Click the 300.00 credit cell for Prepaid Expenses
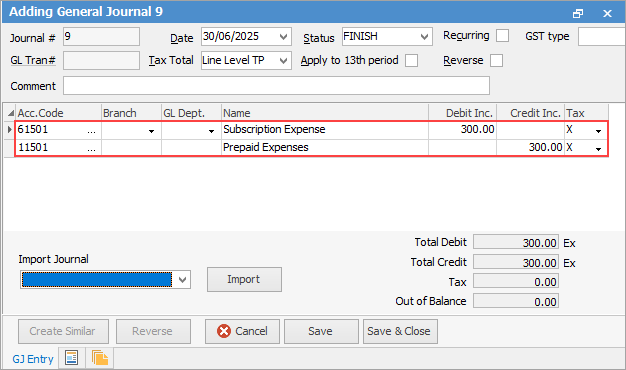 531,148
